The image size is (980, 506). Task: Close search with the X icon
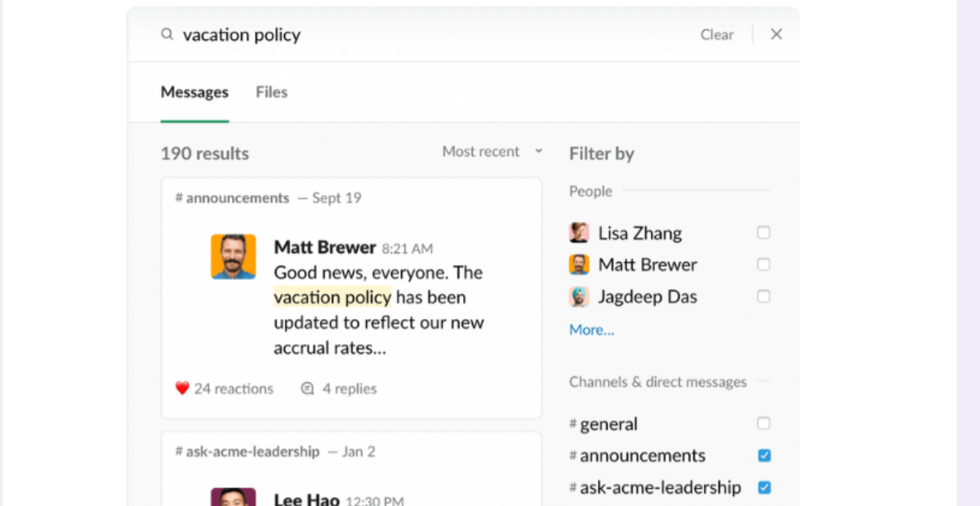(776, 34)
